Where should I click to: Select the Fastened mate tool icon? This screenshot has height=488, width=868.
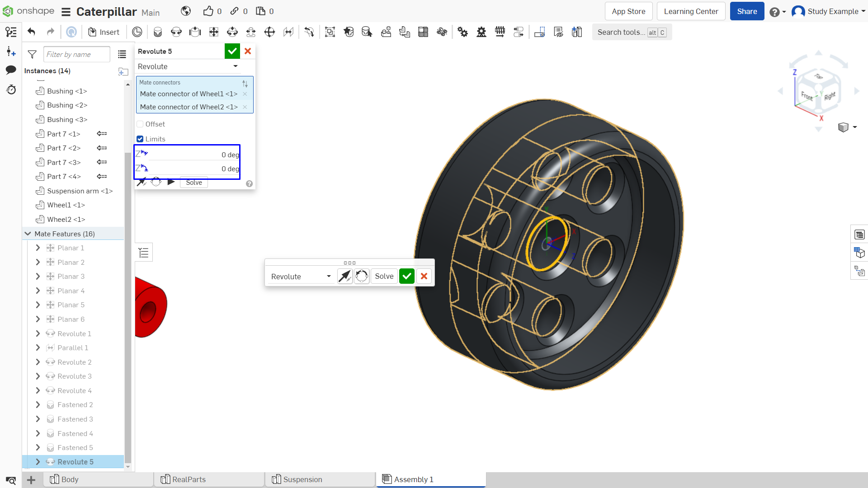157,32
